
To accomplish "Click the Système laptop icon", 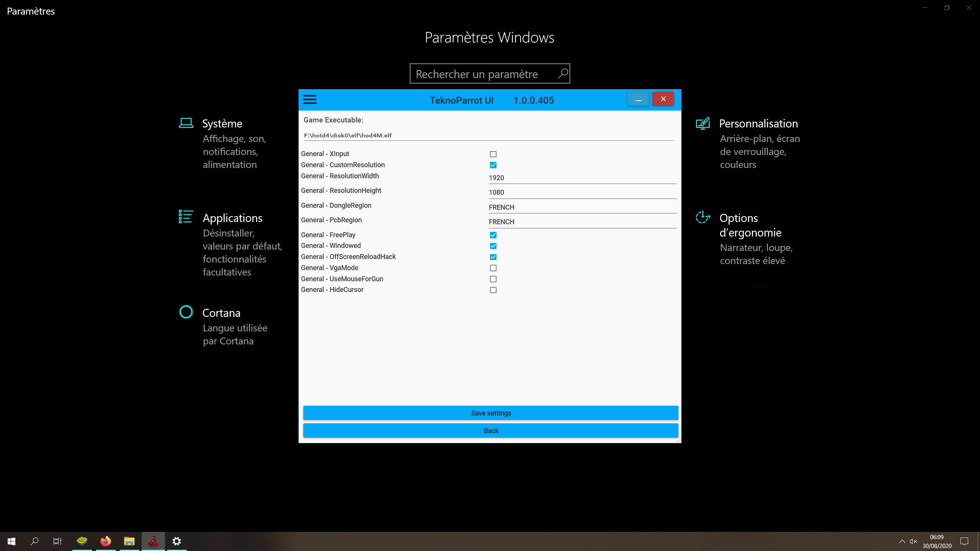I will pyautogui.click(x=186, y=123).
